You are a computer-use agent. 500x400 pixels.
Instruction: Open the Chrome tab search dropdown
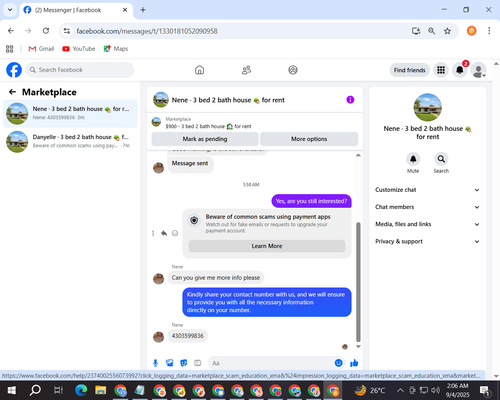(x=10, y=10)
